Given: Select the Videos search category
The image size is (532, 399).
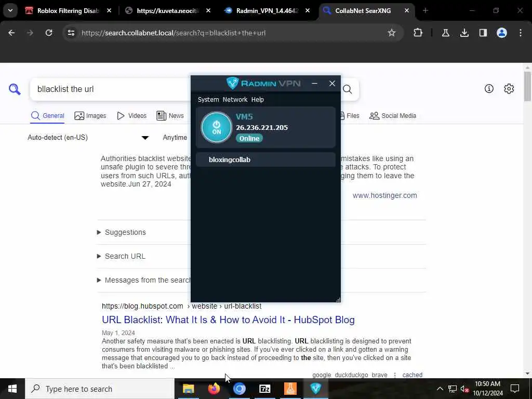Looking at the screenshot, I should pyautogui.click(x=131, y=116).
